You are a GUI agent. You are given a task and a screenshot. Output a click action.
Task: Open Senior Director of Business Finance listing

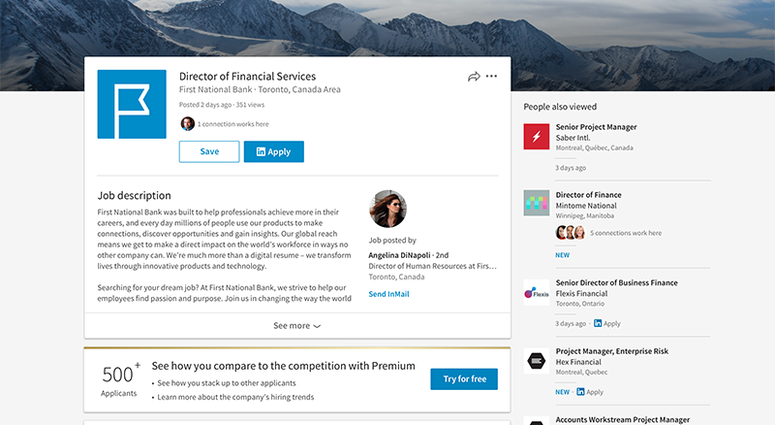[616, 283]
